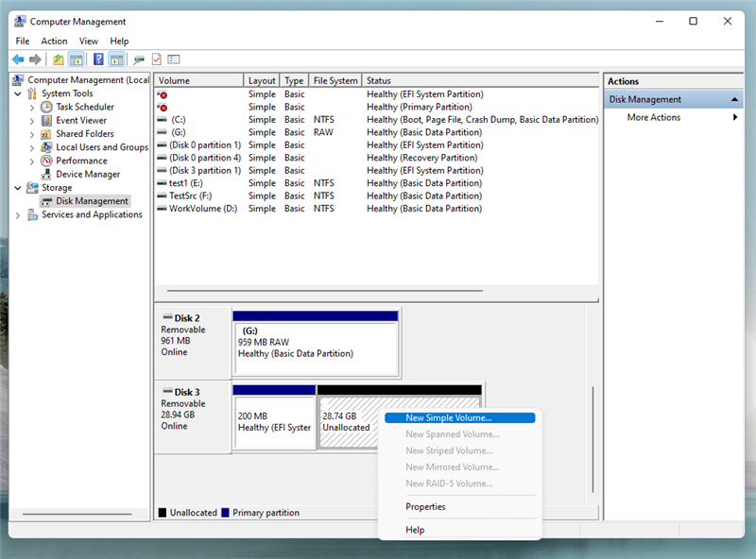Open the View menu

point(89,41)
